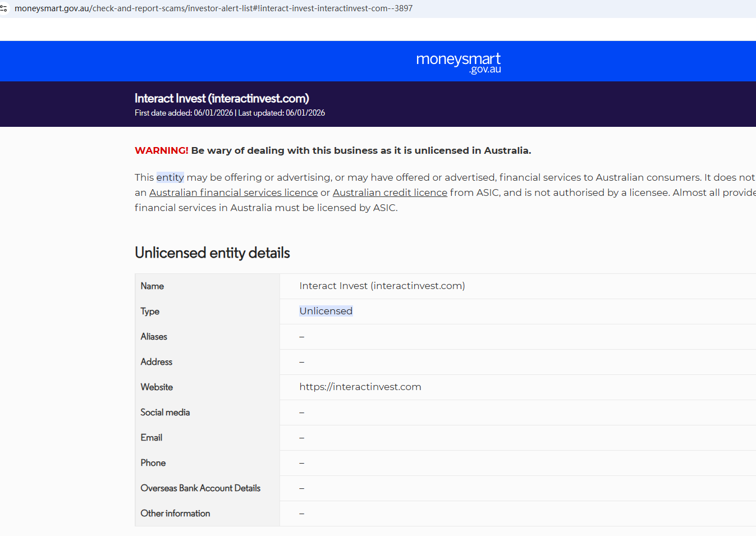Click the Type row label
756x536 pixels.
[x=150, y=311]
